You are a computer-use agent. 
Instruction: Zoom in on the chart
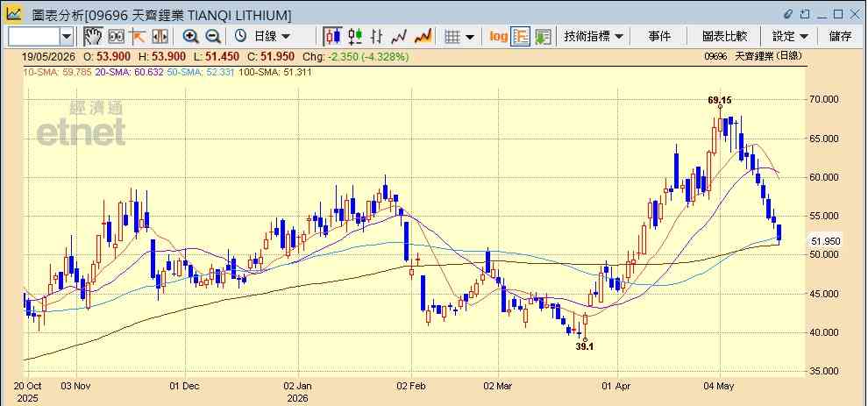191,37
